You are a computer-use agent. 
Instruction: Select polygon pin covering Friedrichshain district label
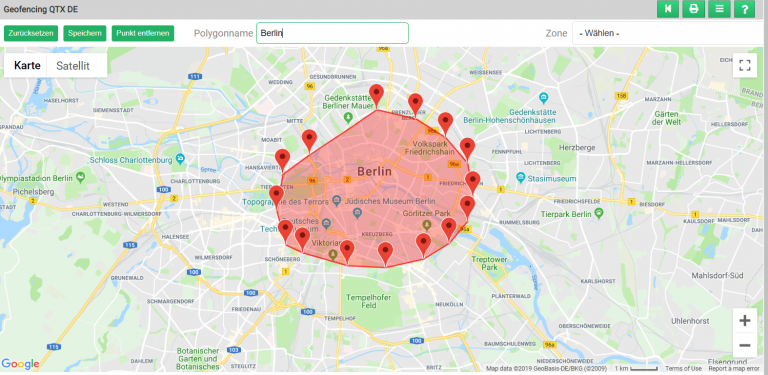point(472,184)
